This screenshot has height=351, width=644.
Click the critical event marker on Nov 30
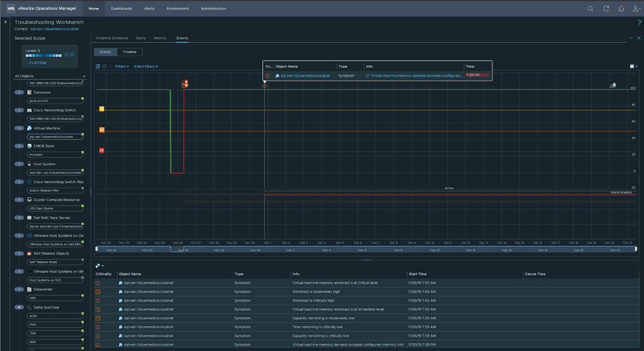pos(264,86)
